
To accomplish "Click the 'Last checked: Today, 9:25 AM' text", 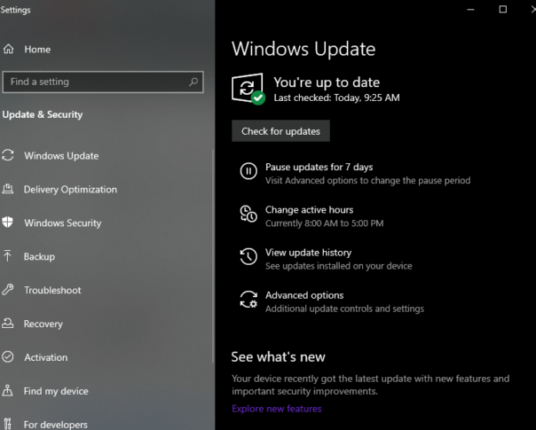I will click(x=337, y=98).
